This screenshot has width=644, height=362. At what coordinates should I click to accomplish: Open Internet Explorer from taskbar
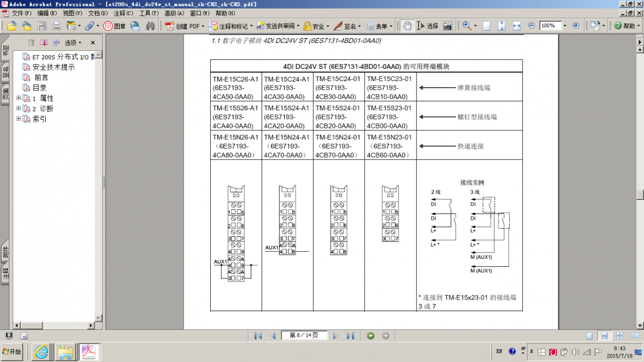(42, 352)
